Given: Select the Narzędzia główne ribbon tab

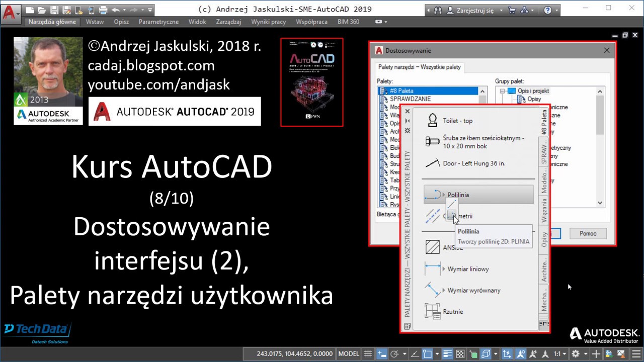Looking at the screenshot, I should (52, 22).
